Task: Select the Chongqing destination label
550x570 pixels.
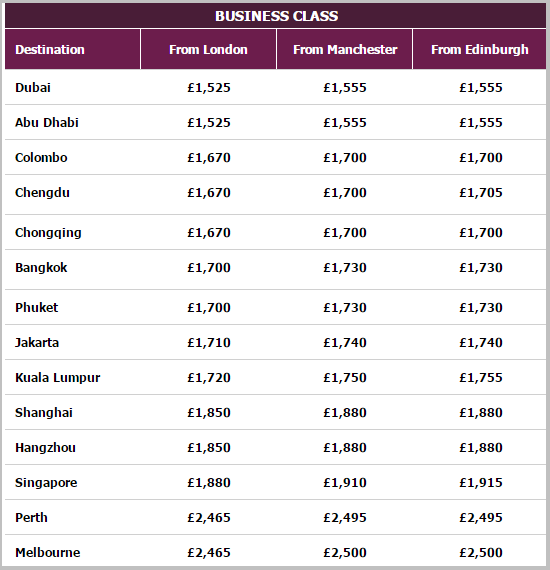Action: pos(48,233)
